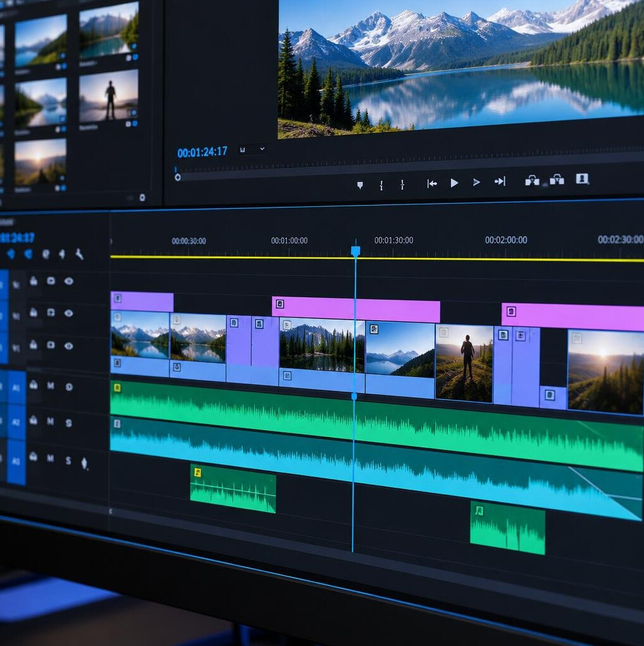The height and width of the screenshot is (646, 644).
Task: Target the A3 track label
Action: coord(16,461)
